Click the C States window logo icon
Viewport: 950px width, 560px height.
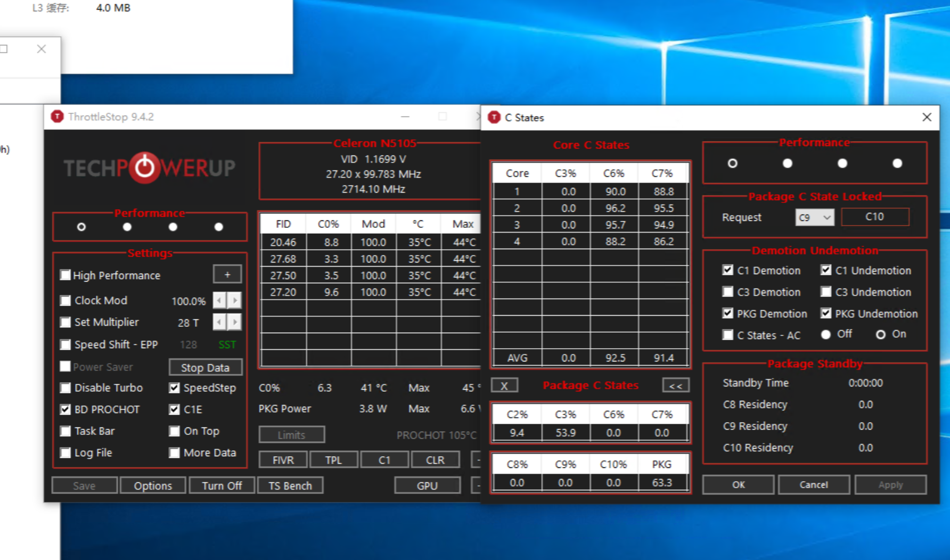pyautogui.click(x=494, y=117)
